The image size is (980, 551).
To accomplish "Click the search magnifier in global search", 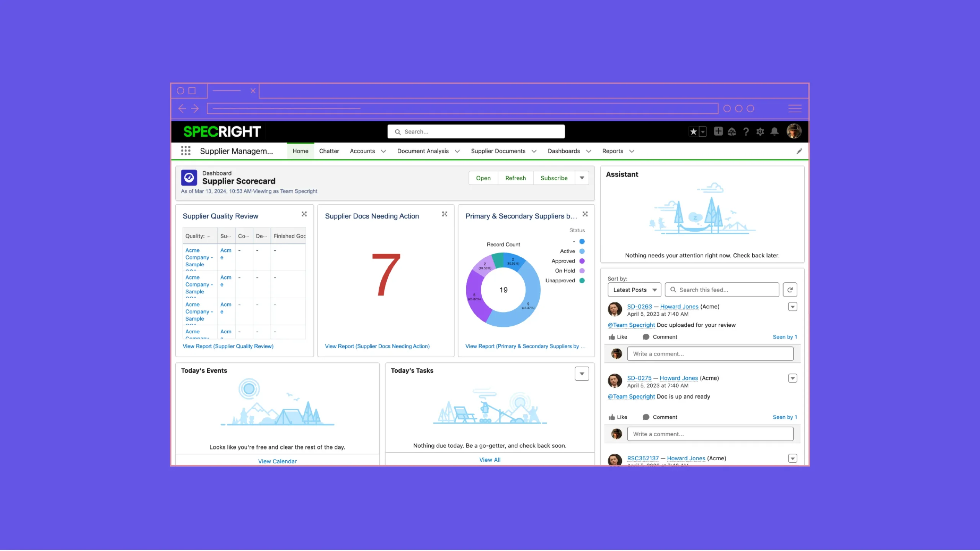I will tap(398, 132).
